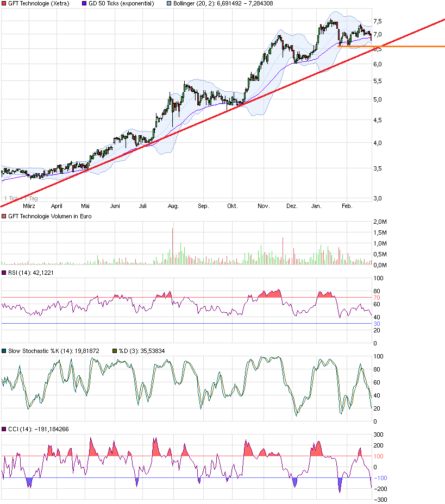Screen dimensions: 445x504
Task: Click the CCI (14): -191,184266 label
Action: tap(38, 429)
